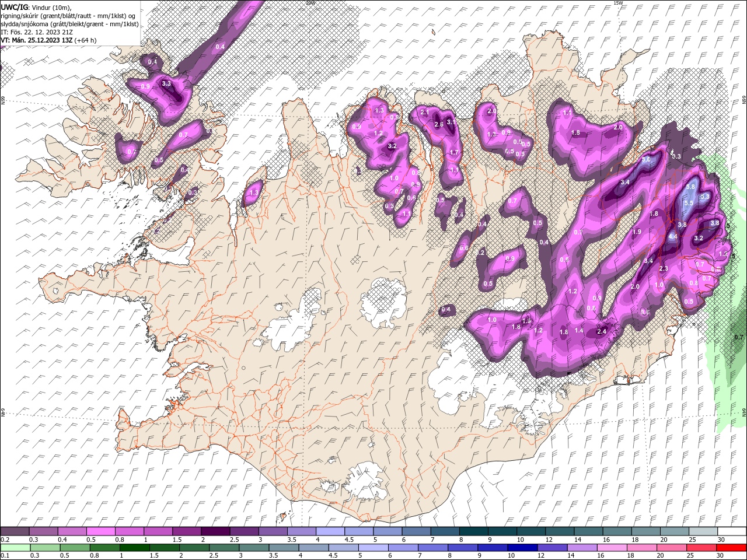
Task: Click bottom-row dark green swatch between 1 and 1.5
Action: click(x=135, y=548)
